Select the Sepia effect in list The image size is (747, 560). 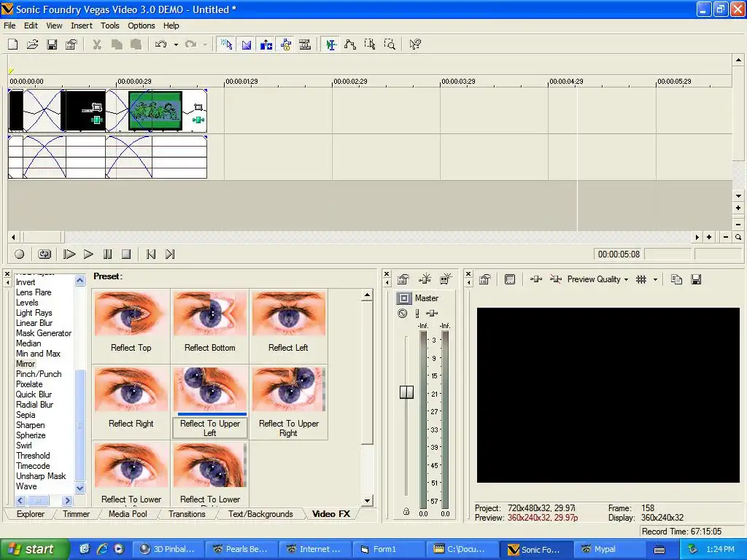tap(26, 415)
